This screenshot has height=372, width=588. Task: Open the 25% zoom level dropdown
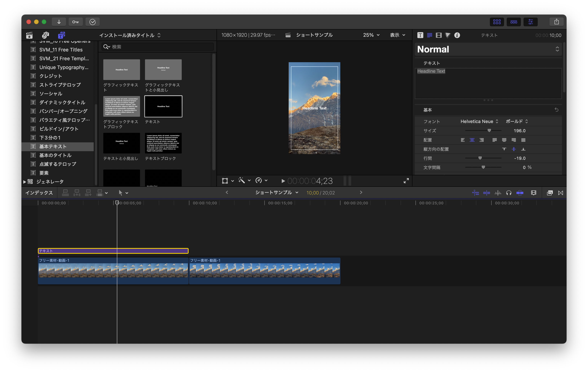(x=371, y=35)
